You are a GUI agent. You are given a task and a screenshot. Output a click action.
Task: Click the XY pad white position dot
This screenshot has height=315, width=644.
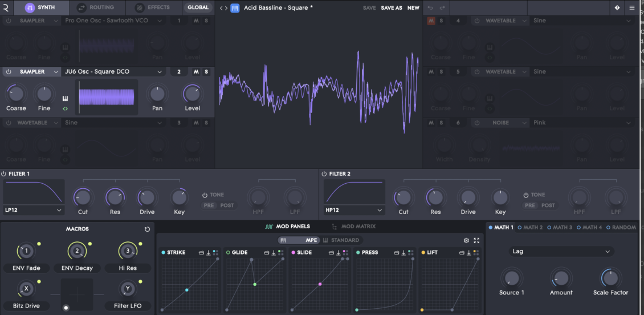pyautogui.click(x=66, y=307)
